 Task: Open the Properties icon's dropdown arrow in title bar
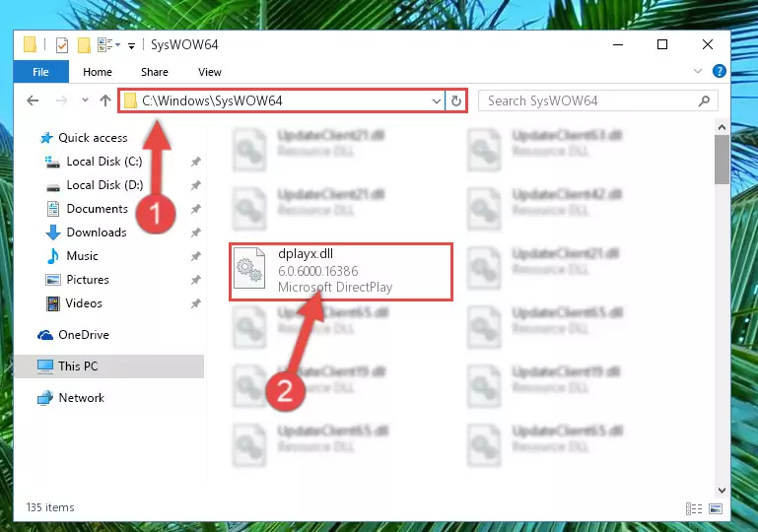(x=117, y=45)
